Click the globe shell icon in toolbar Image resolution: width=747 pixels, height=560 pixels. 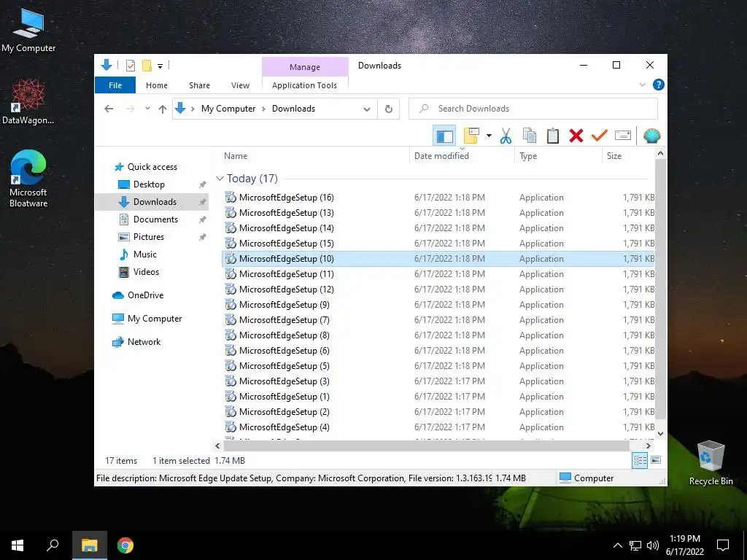coord(651,136)
